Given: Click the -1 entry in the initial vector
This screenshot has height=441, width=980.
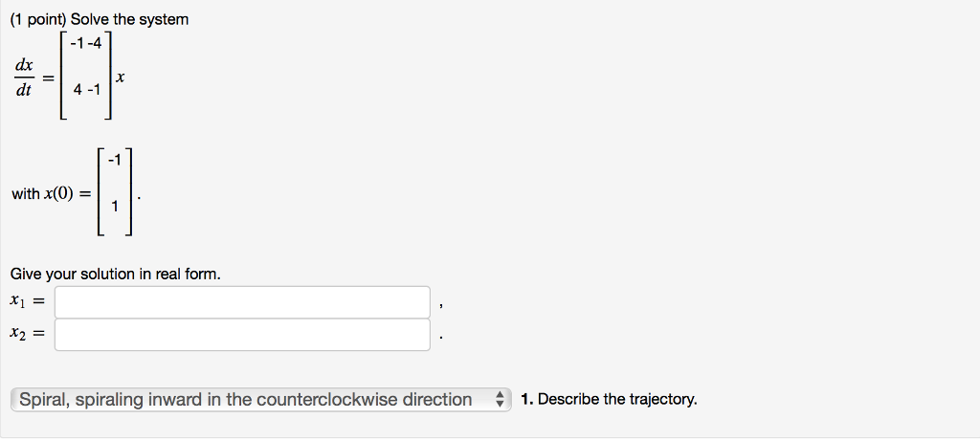Looking at the screenshot, I should (116, 159).
